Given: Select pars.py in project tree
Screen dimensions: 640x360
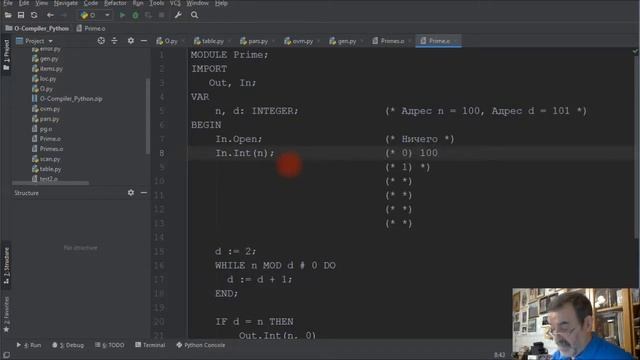Looking at the screenshot, I should 45,119.
